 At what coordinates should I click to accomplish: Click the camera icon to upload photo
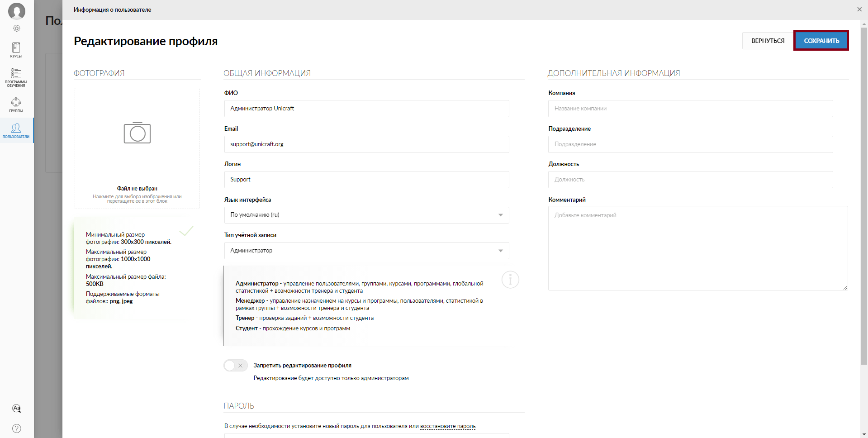[137, 133]
